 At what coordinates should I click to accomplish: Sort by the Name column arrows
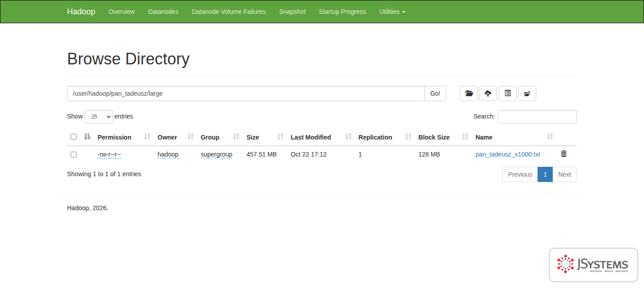(550, 137)
